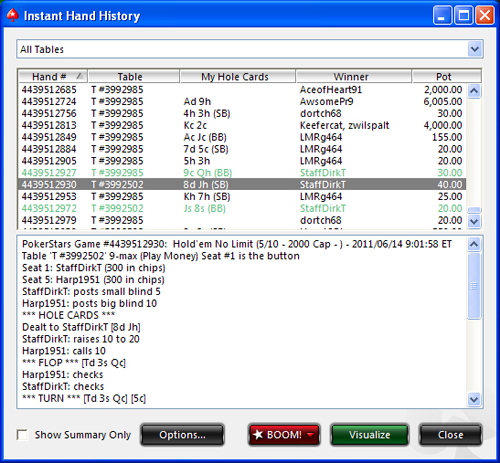Click the green Visualize button

click(x=369, y=435)
